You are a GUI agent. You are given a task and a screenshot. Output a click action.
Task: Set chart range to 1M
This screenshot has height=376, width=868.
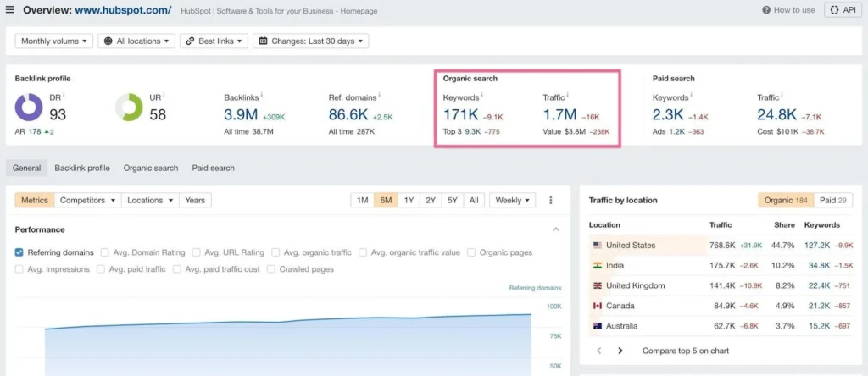pyautogui.click(x=363, y=200)
